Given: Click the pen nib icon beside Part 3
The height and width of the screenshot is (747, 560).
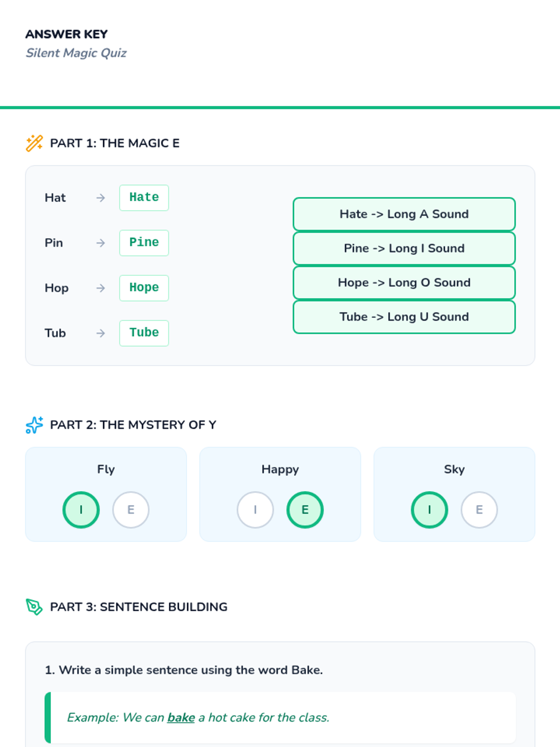Looking at the screenshot, I should click(34, 607).
